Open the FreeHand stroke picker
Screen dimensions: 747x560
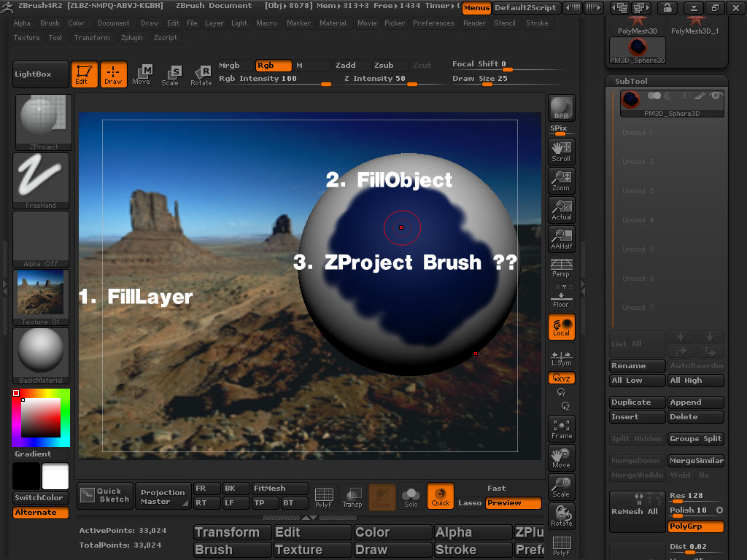click(41, 181)
